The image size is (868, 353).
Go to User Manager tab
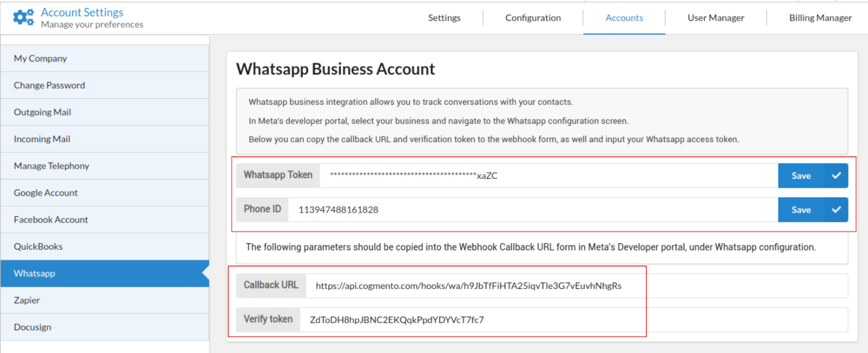coord(716,18)
